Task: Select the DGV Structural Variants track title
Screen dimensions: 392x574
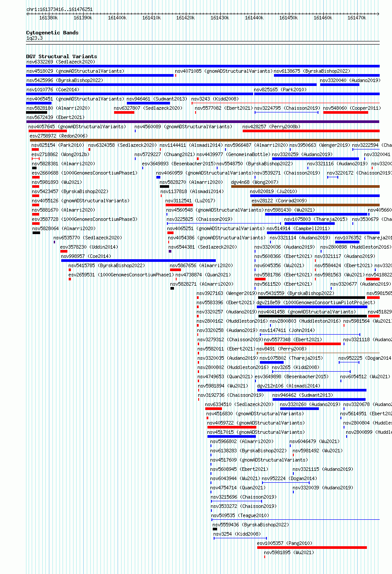Action: [62, 56]
